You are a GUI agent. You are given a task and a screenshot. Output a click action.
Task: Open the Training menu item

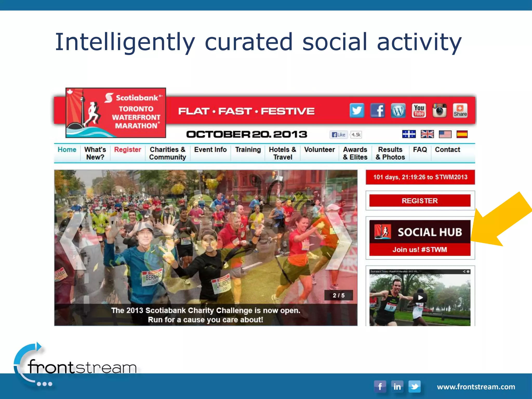pyautogui.click(x=248, y=150)
